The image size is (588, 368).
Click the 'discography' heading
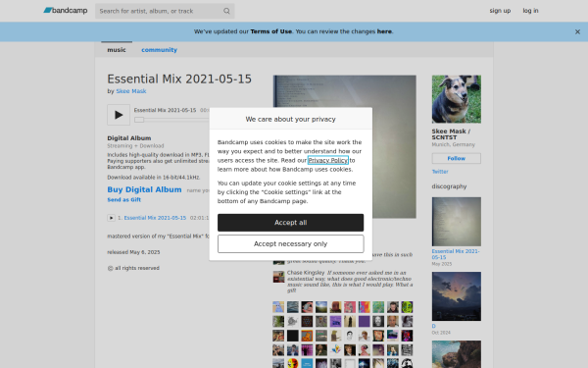click(x=449, y=186)
